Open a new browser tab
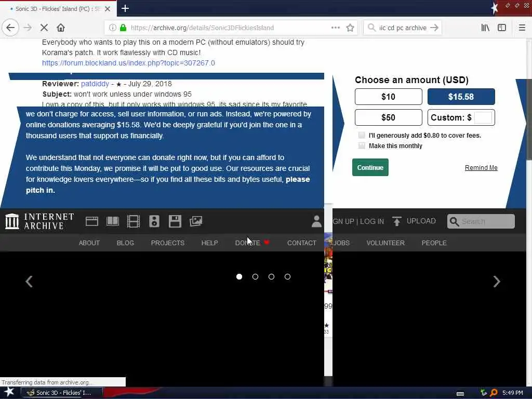532x399 pixels. [x=125, y=8]
